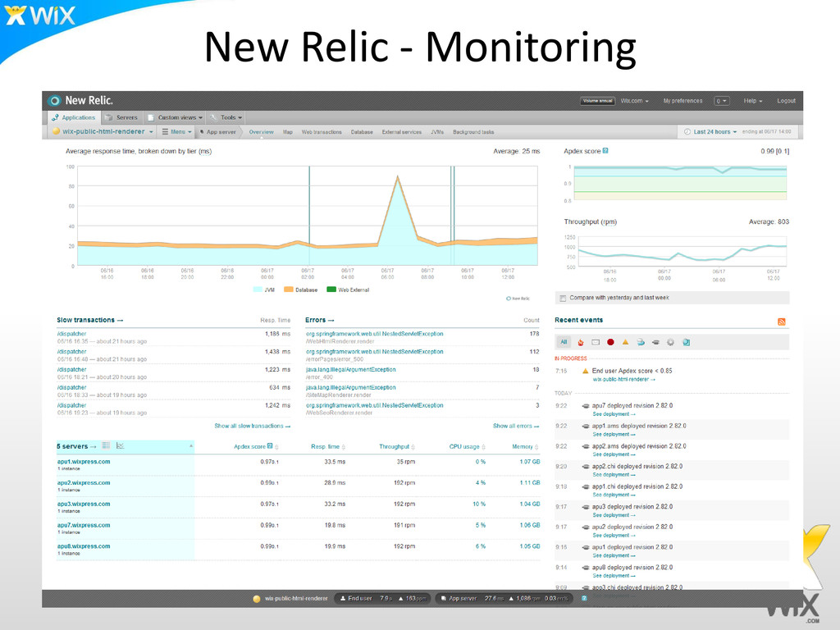The width and height of the screenshot is (840, 630).
Task: Sort servers by CPU usage column
Action: click(467, 447)
